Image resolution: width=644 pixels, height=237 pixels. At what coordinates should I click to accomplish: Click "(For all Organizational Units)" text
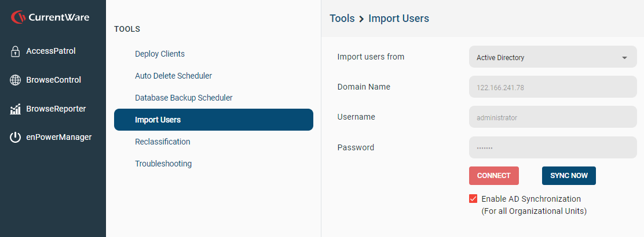[534, 212]
